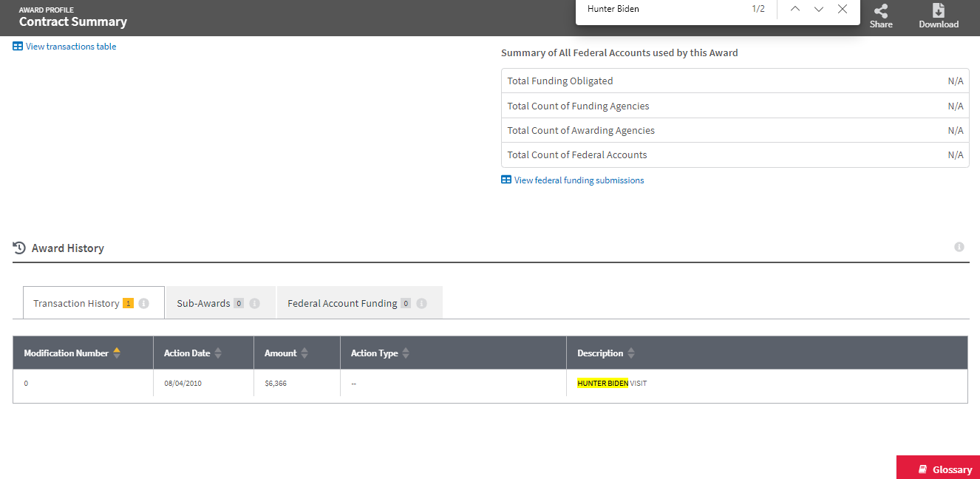The image size is (980, 479).
Task: Click the Share icon in header
Action: [881, 11]
